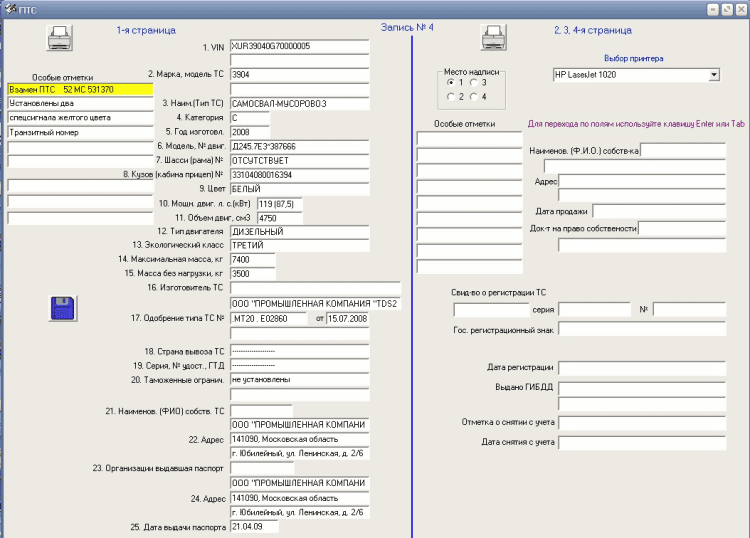750x538 pixels.
Task: Click the Выбор принтера label
Action: pyautogui.click(x=633, y=58)
